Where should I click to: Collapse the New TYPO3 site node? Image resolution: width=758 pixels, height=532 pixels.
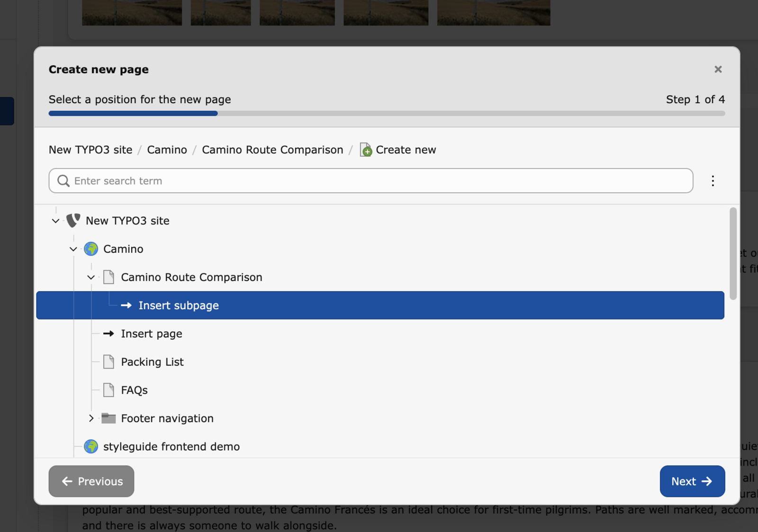pyautogui.click(x=55, y=221)
